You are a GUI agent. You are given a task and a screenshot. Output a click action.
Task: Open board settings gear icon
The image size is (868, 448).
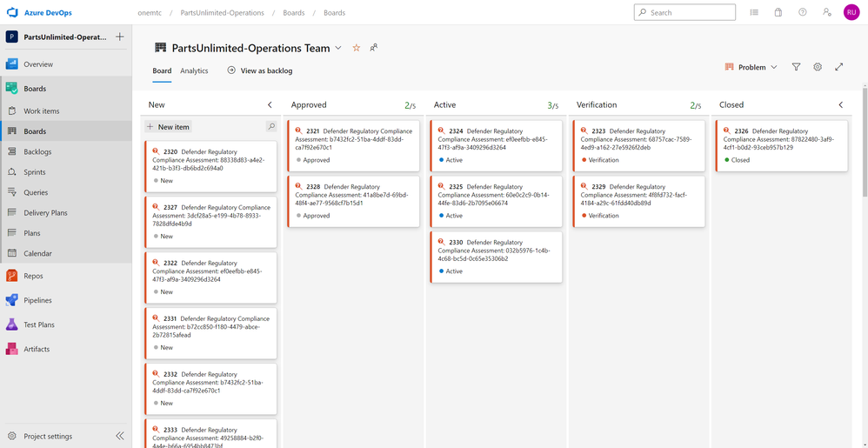pos(818,67)
